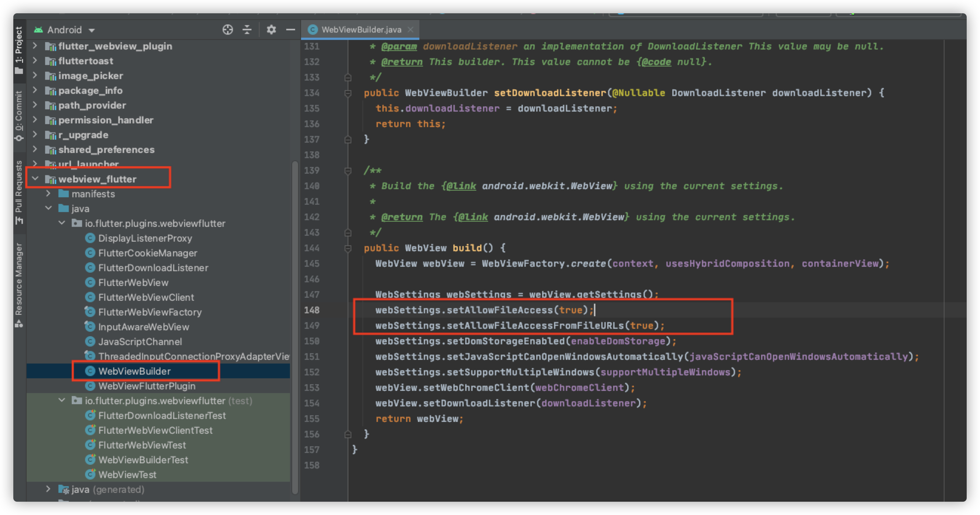The width and height of the screenshot is (980, 515).
Task: Open the Commit tool window tab
Action: click(x=19, y=115)
